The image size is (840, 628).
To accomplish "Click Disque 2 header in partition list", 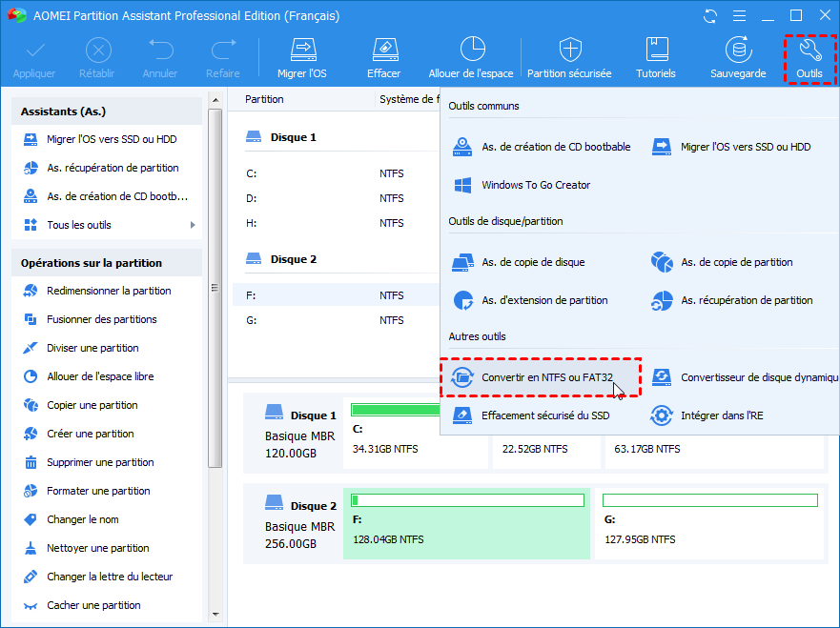I will (281, 259).
